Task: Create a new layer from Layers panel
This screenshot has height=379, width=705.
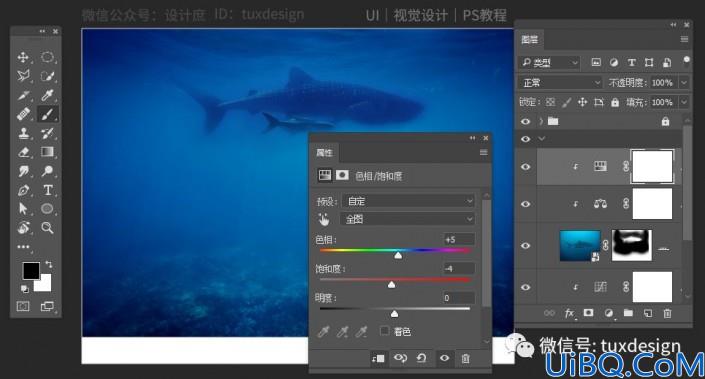Action: 648,313
